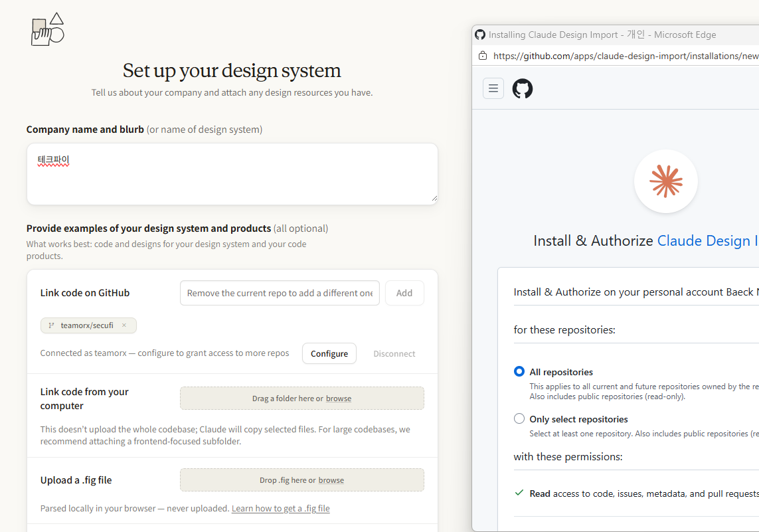This screenshot has height=532, width=759.
Task: Go to GitHub home via Octocat logo
Action: point(523,88)
